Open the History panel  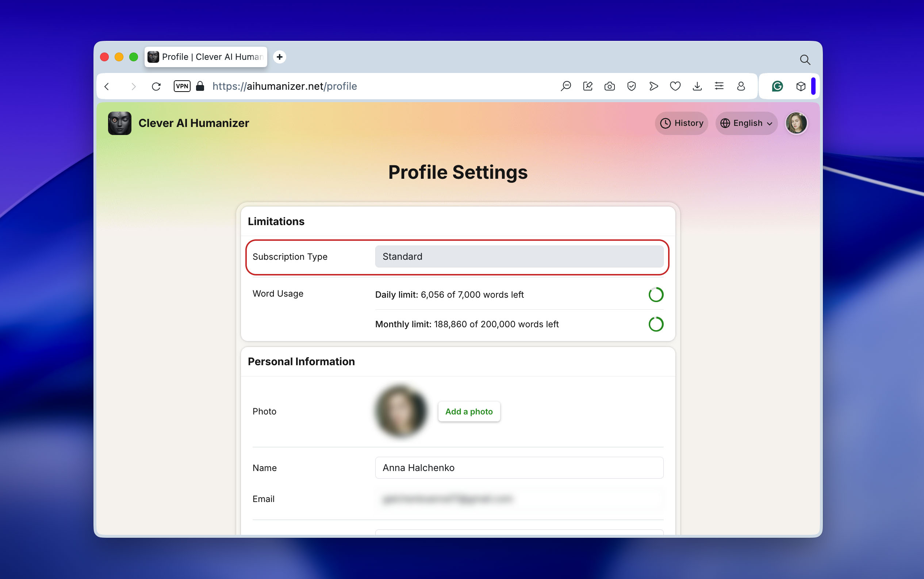(x=681, y=123)
